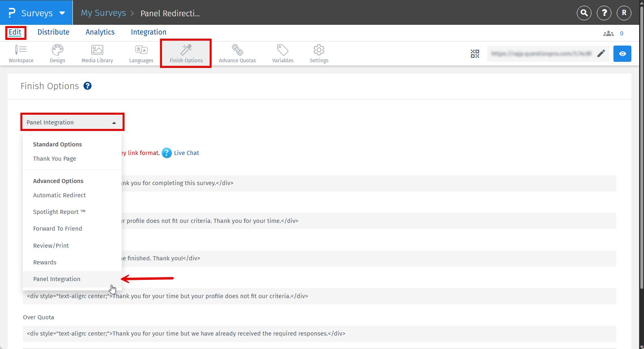Go to My Surveys breadcrumb
The height and width of the screenshot is (349, 644).
pyautogui.click(x=103, y=13)
